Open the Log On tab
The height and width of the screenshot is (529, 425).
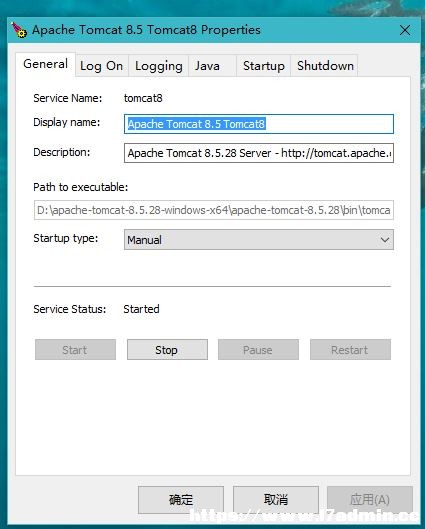coord(102,66)
